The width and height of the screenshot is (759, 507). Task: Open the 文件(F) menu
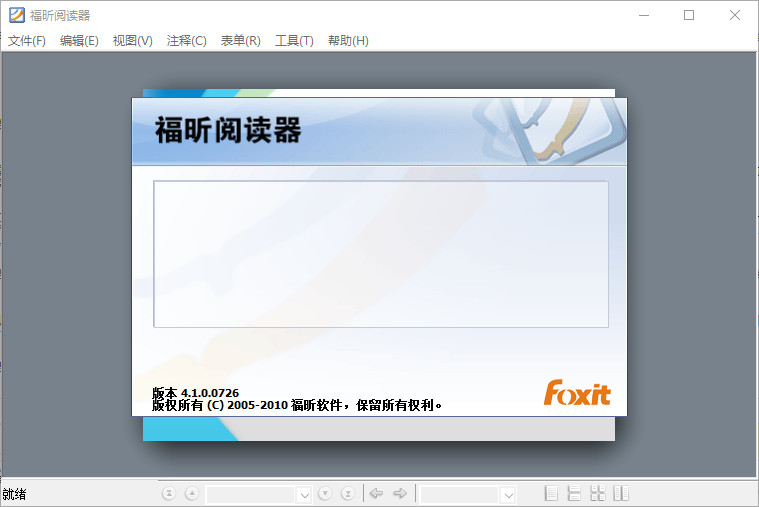[27, 41]
